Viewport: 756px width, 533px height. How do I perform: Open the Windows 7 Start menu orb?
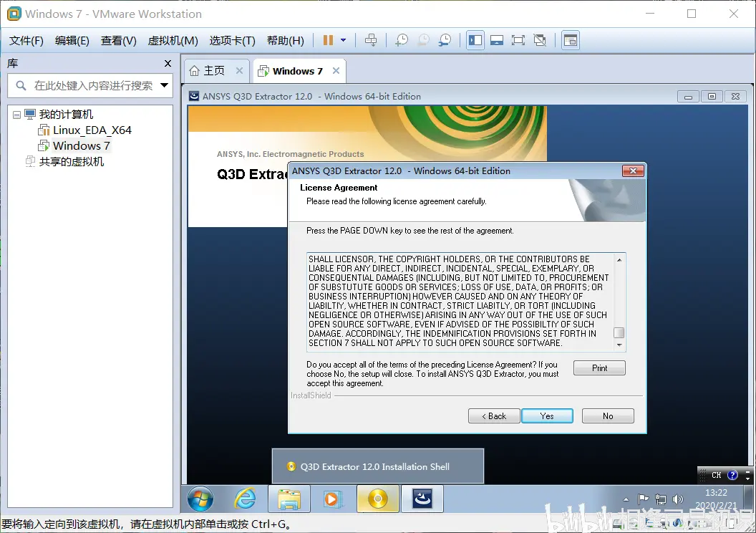200,499
